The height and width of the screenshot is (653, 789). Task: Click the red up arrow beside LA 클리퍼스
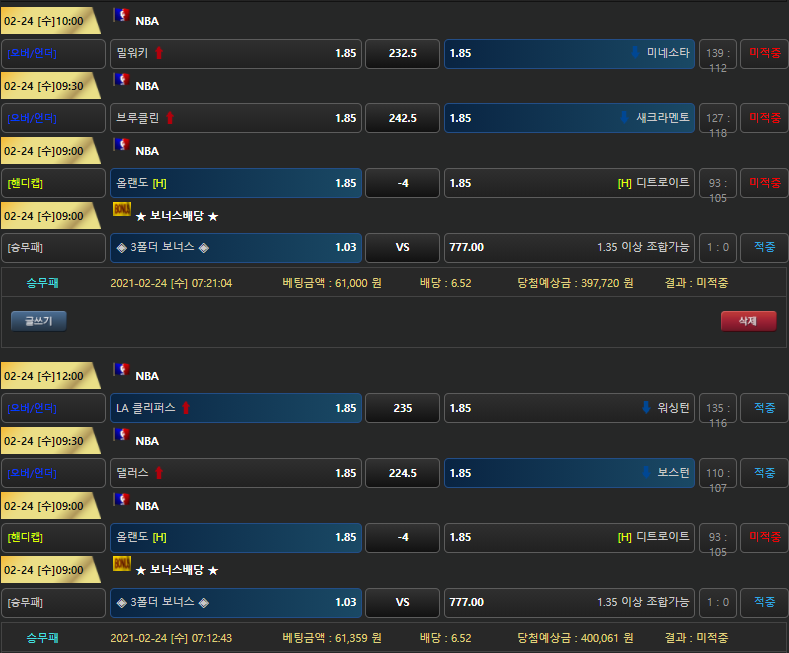pyautogui.click(x=186, y=408)
